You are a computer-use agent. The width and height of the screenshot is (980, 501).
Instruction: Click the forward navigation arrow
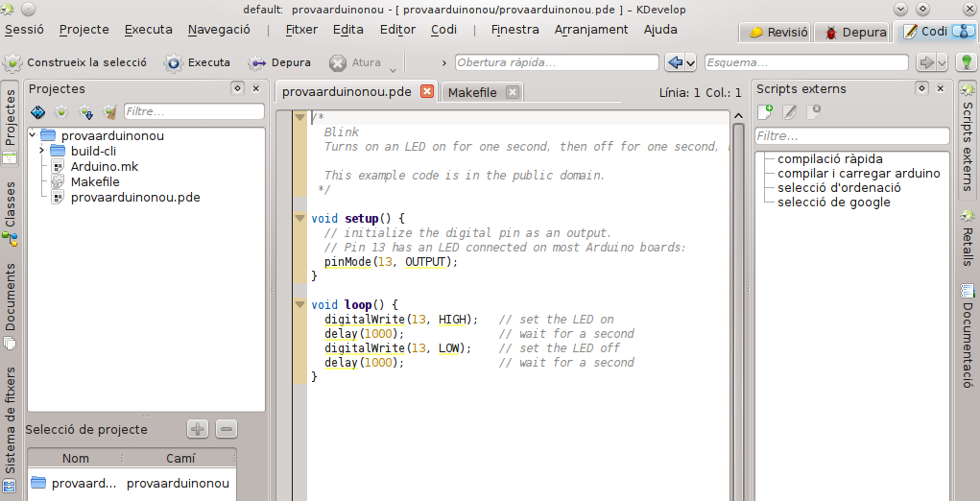click(x=926, y=62)
